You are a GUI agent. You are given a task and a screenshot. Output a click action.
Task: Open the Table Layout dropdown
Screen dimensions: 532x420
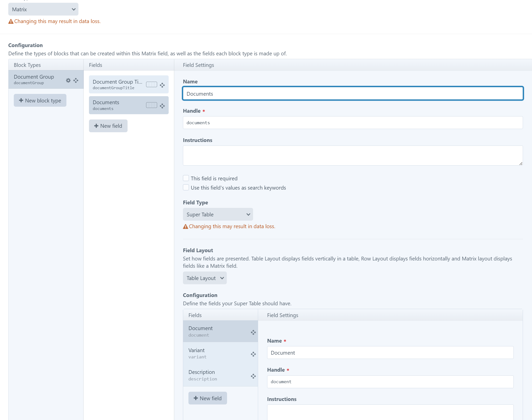pyautogui.click(x=204, y=278)
